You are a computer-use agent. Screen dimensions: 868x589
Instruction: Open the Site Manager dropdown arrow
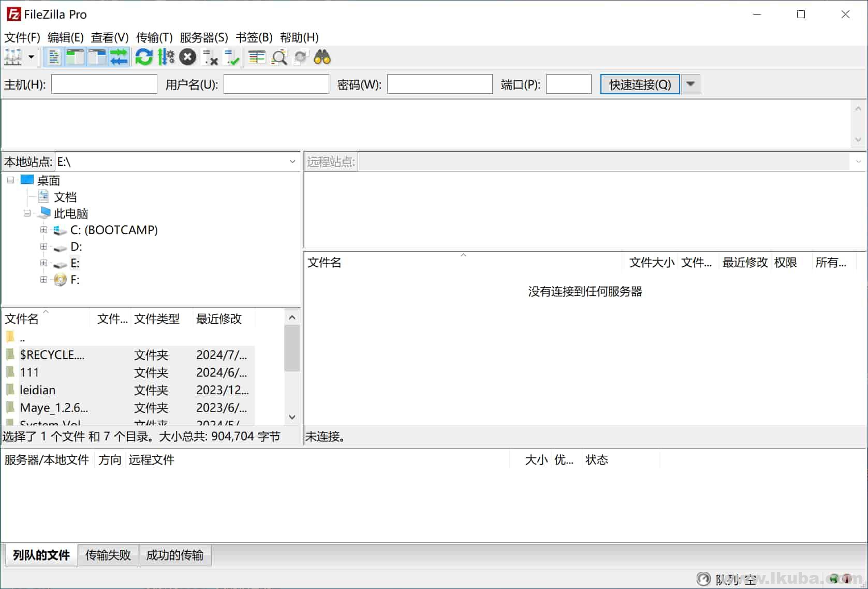[31, 57]
